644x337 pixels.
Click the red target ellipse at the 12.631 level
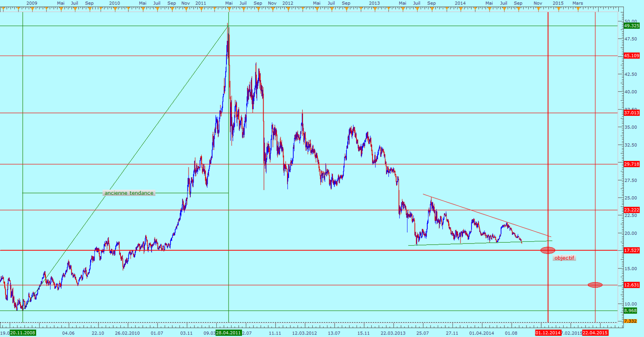coord(595,285)
